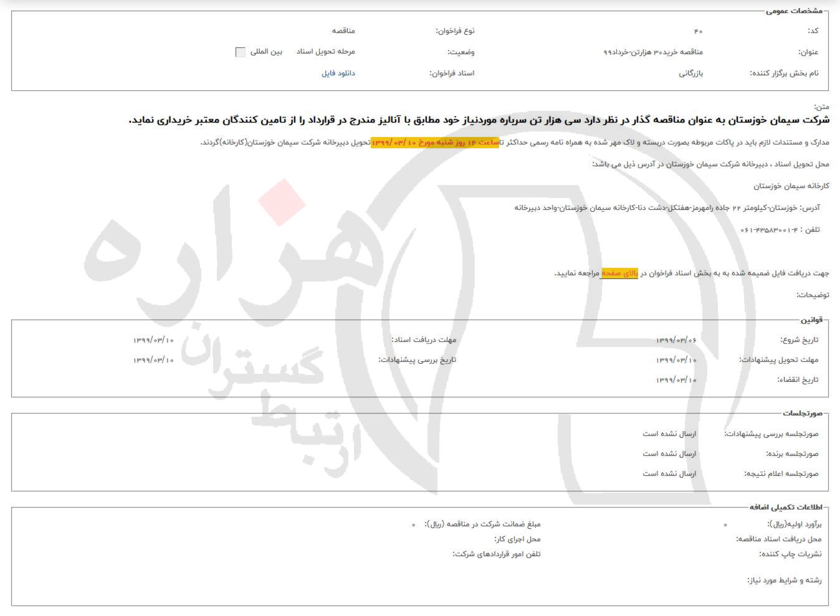Select the مهلت تحویل پیشنهادات date value
Screen dimensions: 840x616
click(x=676, y=360)
